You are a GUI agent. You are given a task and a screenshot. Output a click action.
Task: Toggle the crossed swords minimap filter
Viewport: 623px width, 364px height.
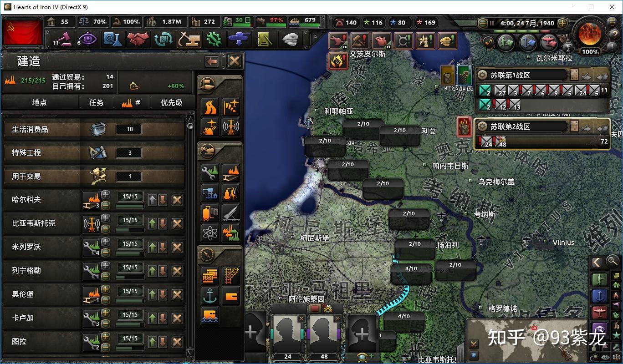coord(474,344)
